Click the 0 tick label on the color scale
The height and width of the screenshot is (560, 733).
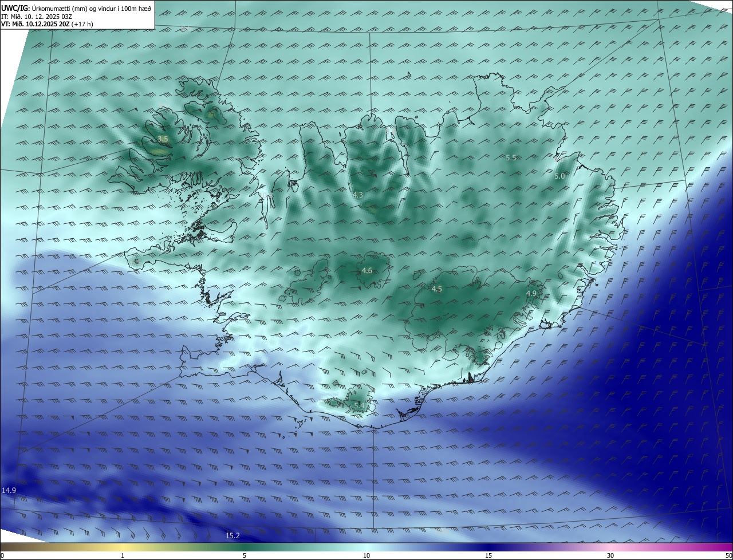pos(2,555)
